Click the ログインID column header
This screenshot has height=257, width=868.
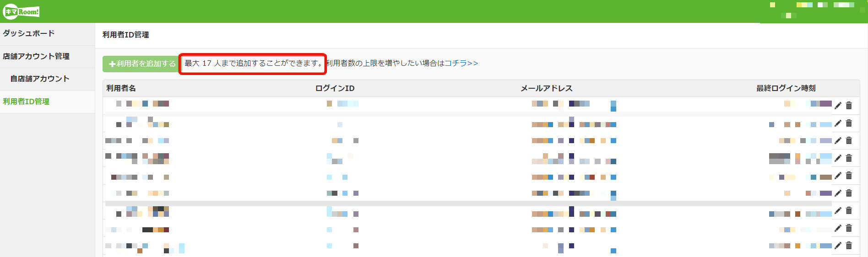point(335,88)
